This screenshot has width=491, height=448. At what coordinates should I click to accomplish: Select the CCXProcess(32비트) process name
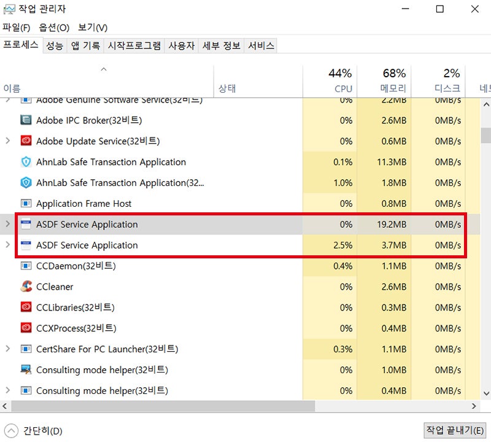coord(76,328)
